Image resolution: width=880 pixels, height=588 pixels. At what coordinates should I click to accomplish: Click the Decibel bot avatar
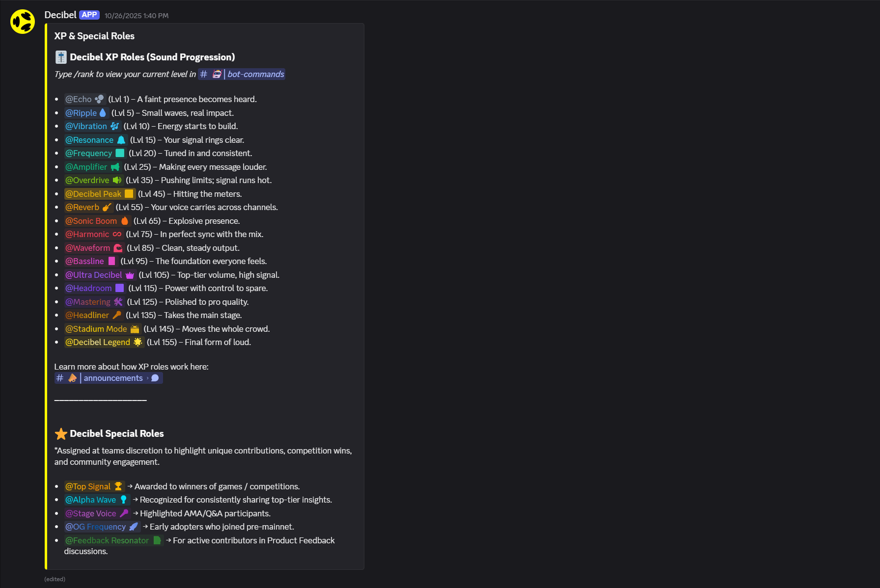tap(23, 22)
